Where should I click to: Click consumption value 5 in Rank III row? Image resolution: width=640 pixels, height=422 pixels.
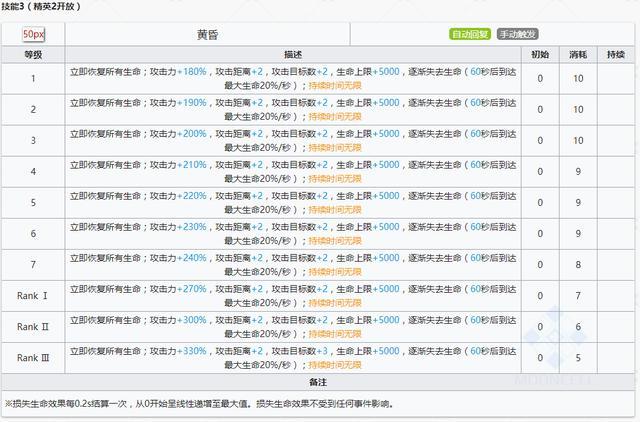578,358
